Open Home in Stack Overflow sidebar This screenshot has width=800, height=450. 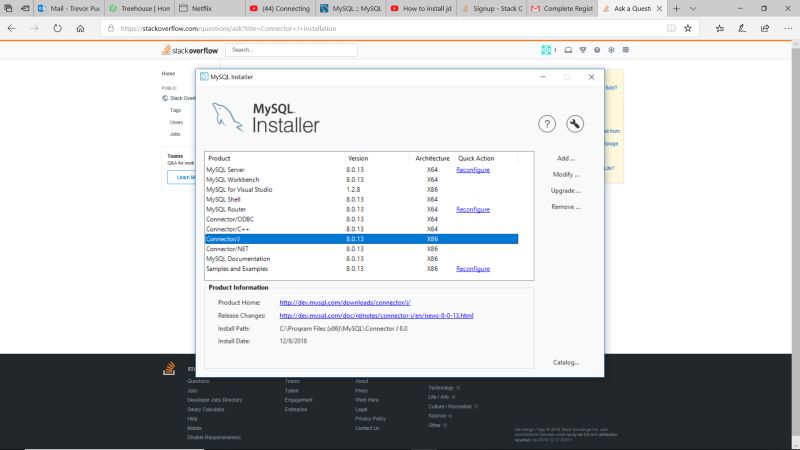tap(168, 73)
